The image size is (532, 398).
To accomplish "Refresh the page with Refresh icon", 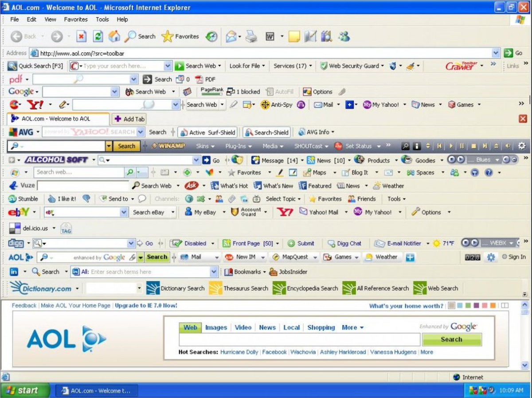I will (98, 36).
